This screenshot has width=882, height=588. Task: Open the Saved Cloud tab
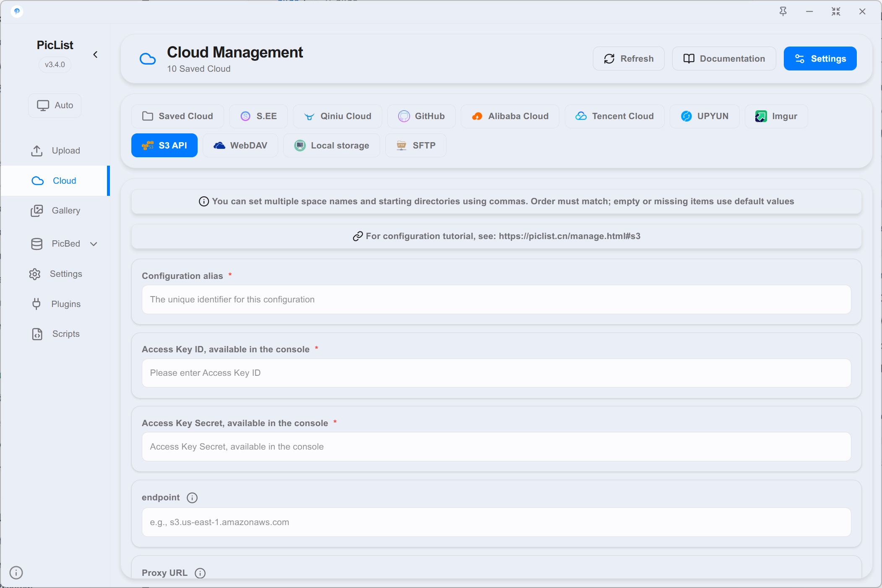coord(177,116)
